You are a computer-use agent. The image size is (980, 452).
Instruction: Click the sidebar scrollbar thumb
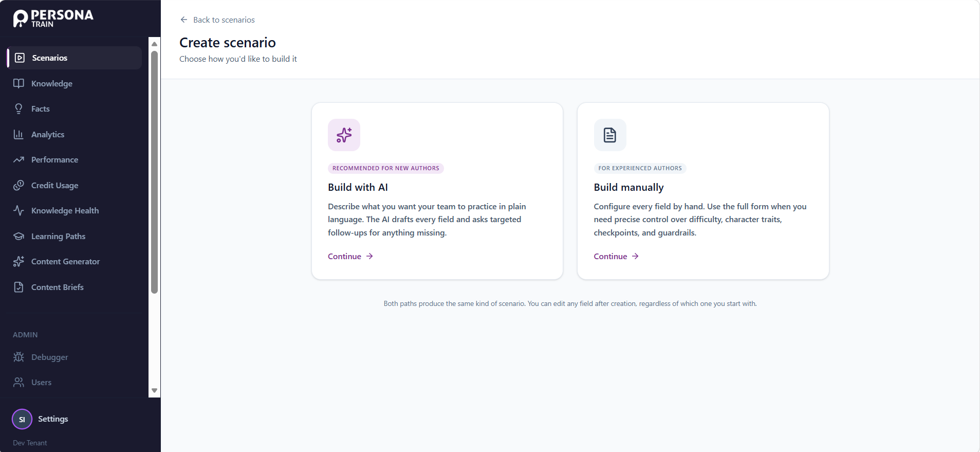coord(154,172)
